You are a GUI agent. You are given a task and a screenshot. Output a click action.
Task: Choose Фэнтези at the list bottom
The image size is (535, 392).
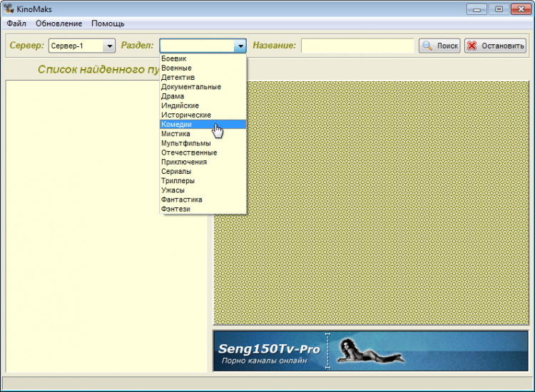tap(203, 209)
